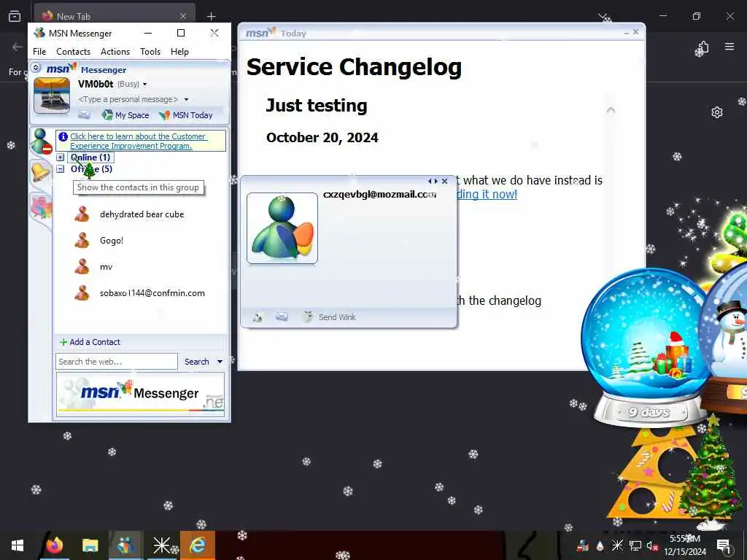Screen dimensions: 747x560
Task: Close the contact card popup
Action: pos(444,182)
